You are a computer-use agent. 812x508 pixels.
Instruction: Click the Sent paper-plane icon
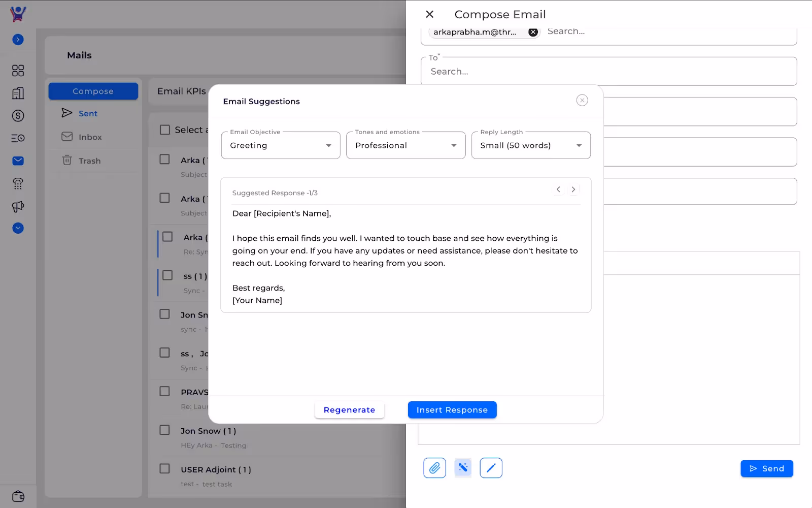click(x=67, y=113)
